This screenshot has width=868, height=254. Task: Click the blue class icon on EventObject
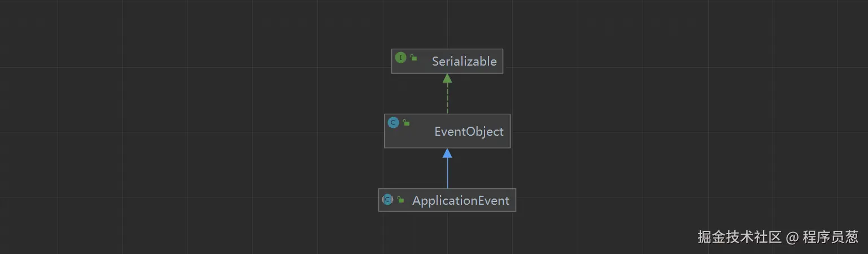click(393, 122)
